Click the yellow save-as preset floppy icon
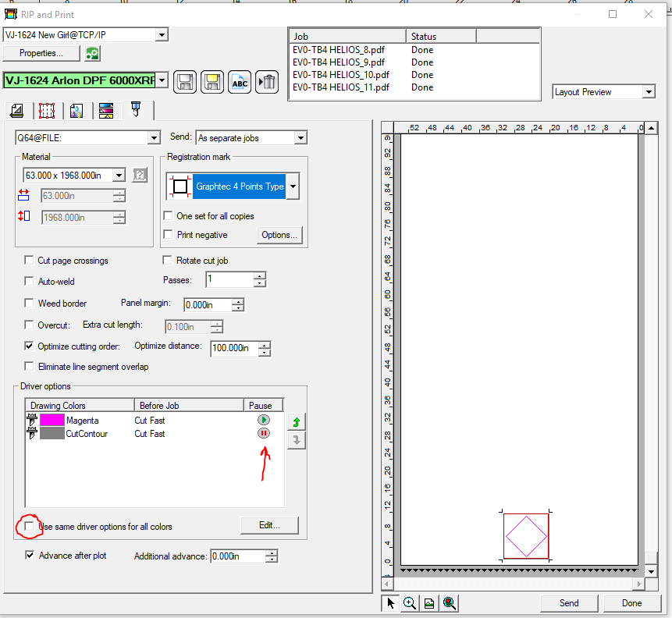 pos(212,81)
